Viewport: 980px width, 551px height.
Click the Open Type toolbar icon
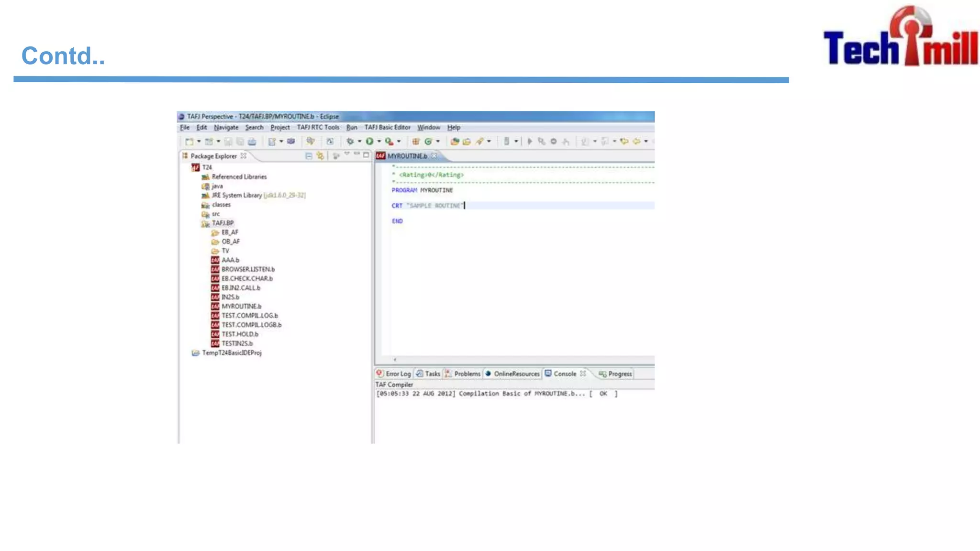click(455, 142)
